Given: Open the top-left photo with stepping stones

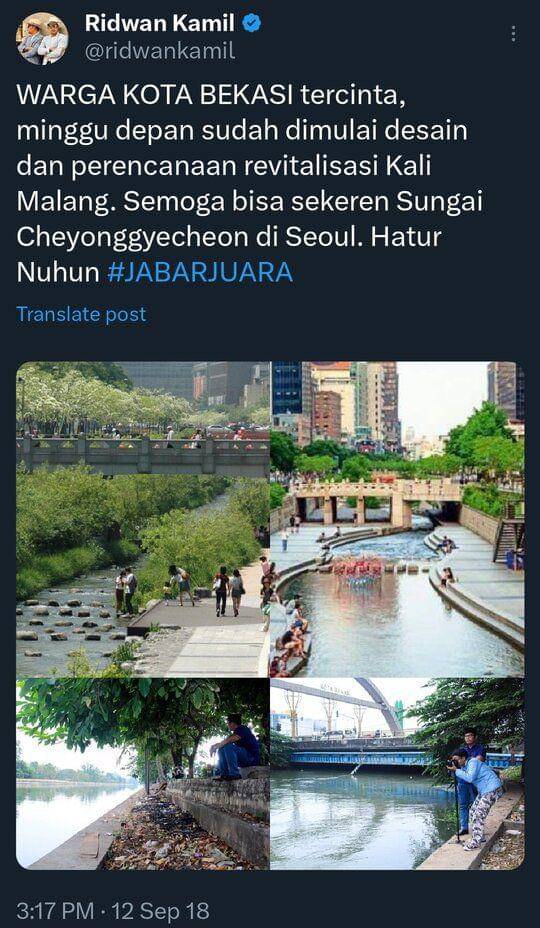Looking at the screenshot, I should coord(143,519).
